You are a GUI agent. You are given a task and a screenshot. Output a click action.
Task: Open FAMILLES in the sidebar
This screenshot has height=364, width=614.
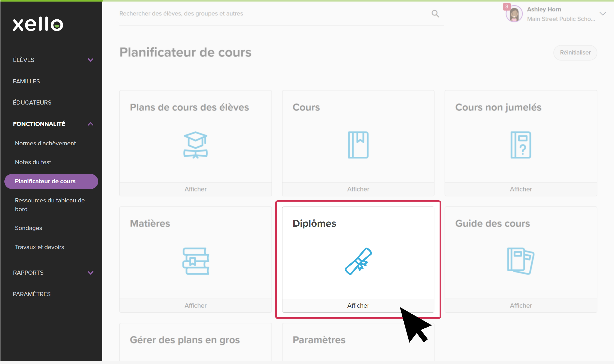pos(26,81)
